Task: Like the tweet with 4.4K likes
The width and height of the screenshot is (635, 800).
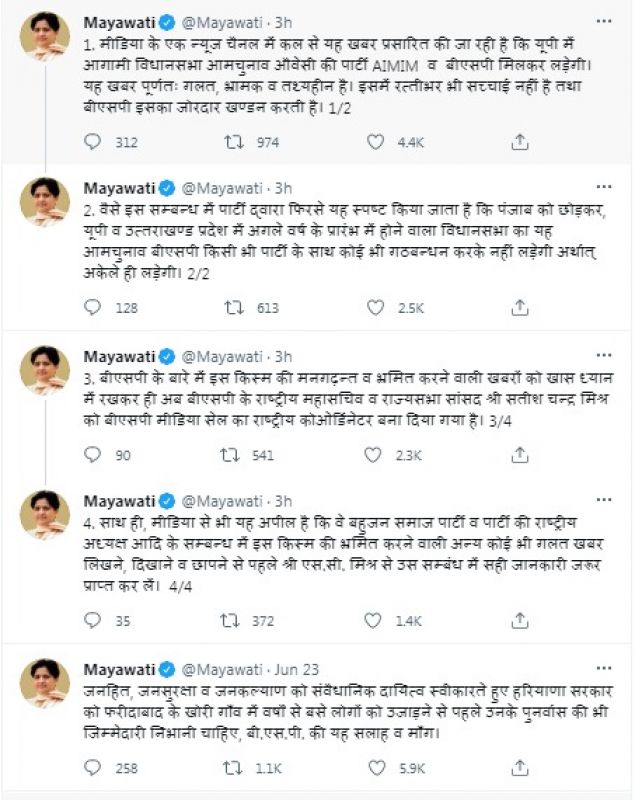Action: (375, 142)
